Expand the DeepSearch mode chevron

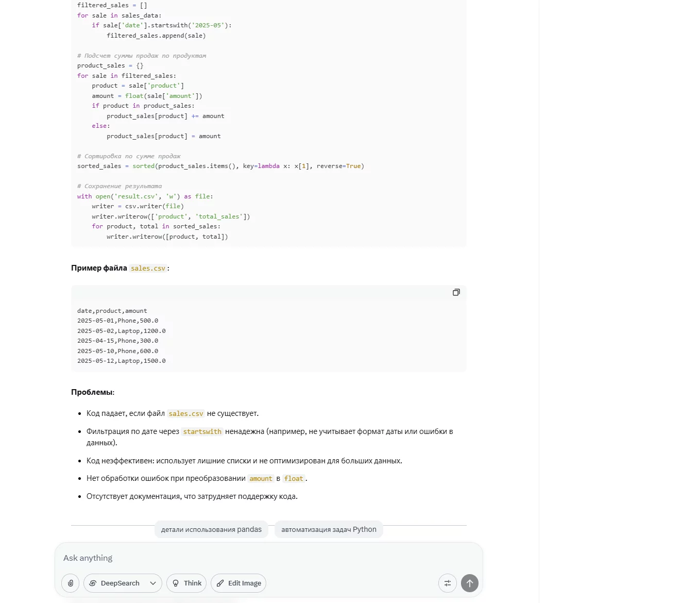pyautogui.click(x=153, y=583)
